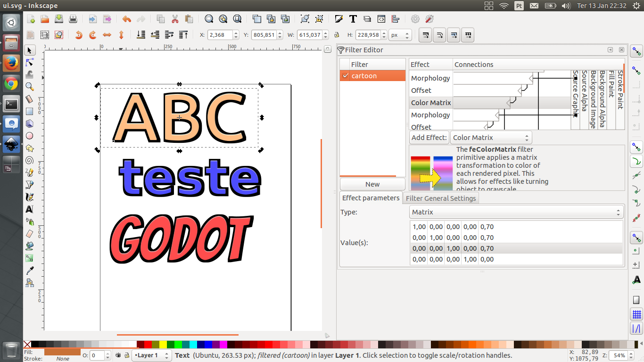Open the Layer 1 selector dropdown
The width and height of the screenshot is (644, 362).
[x=151, y=355]
